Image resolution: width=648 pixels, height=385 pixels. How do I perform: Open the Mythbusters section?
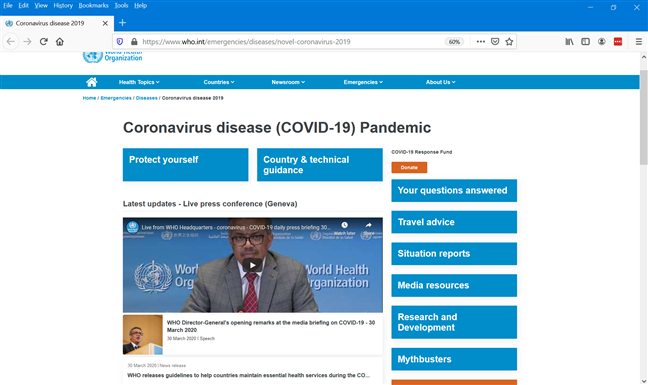[x=454, y=359]
